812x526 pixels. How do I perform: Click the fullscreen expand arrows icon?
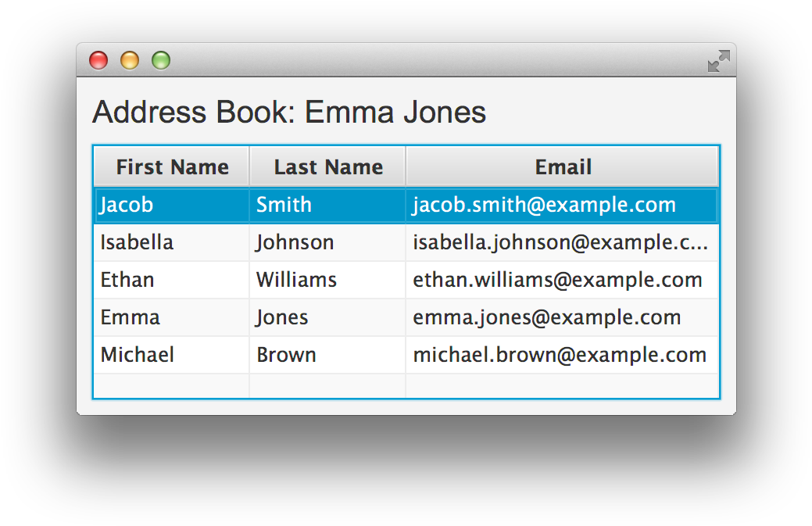718,61
